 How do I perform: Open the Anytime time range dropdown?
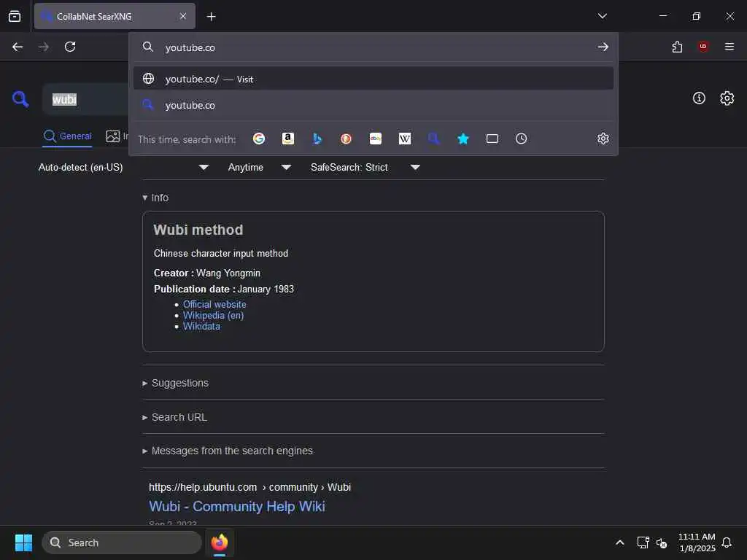[x=260, y=167]
